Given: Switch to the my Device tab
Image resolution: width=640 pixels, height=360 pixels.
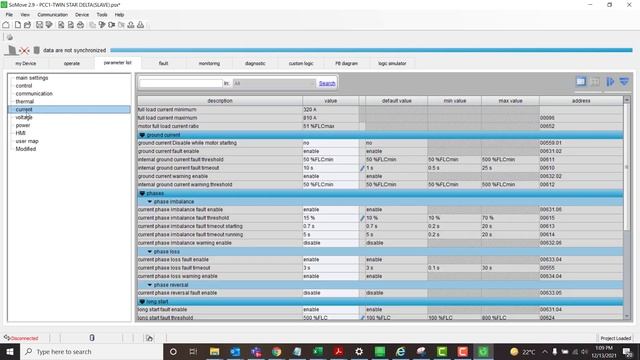Looking at the screenshot, I should (26, 63).
